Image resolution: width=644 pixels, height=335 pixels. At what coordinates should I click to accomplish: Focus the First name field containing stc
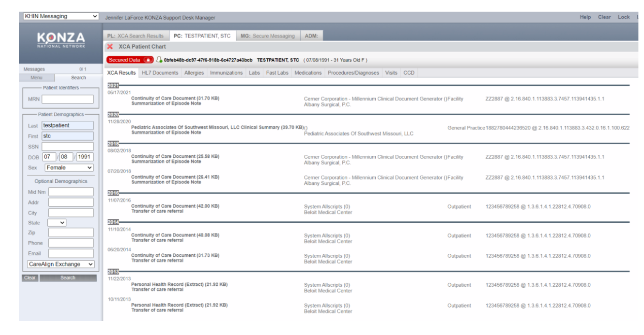pos(67,136)
